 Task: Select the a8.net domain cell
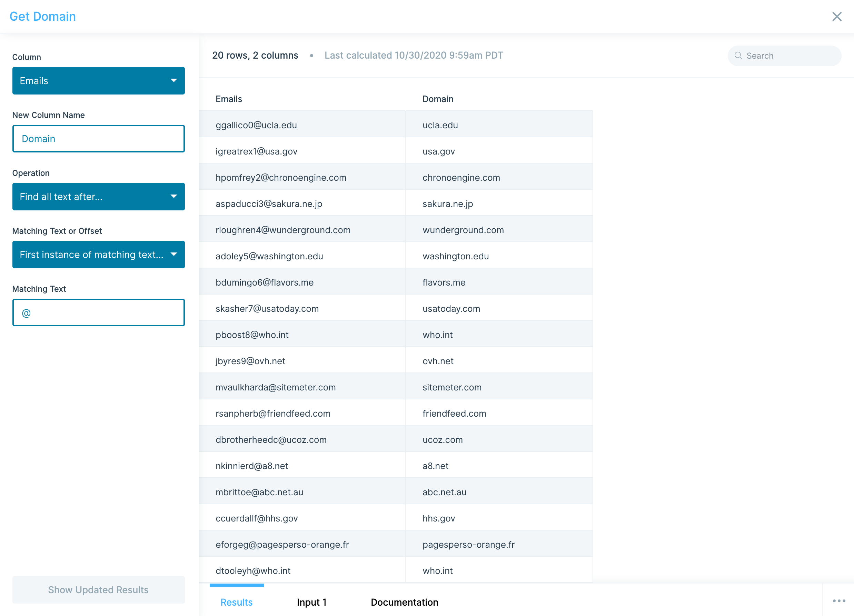pyautogui.click(x=499, y=465)
